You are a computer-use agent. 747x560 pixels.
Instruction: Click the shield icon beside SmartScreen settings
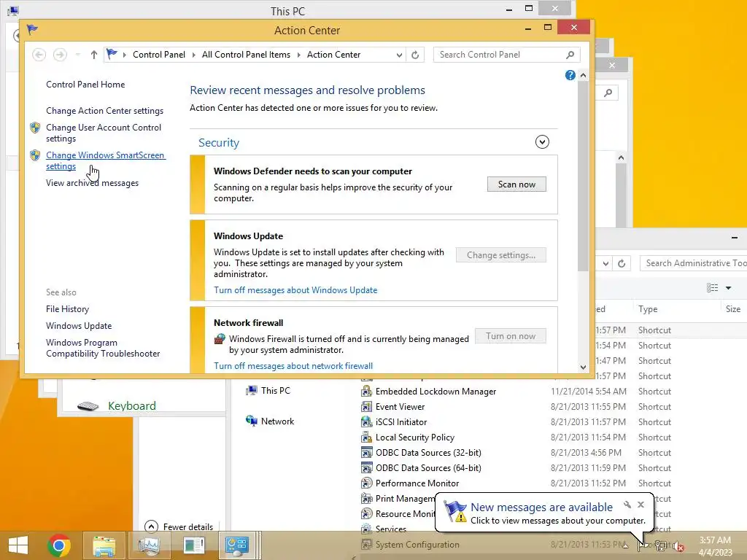pos(35,155)
